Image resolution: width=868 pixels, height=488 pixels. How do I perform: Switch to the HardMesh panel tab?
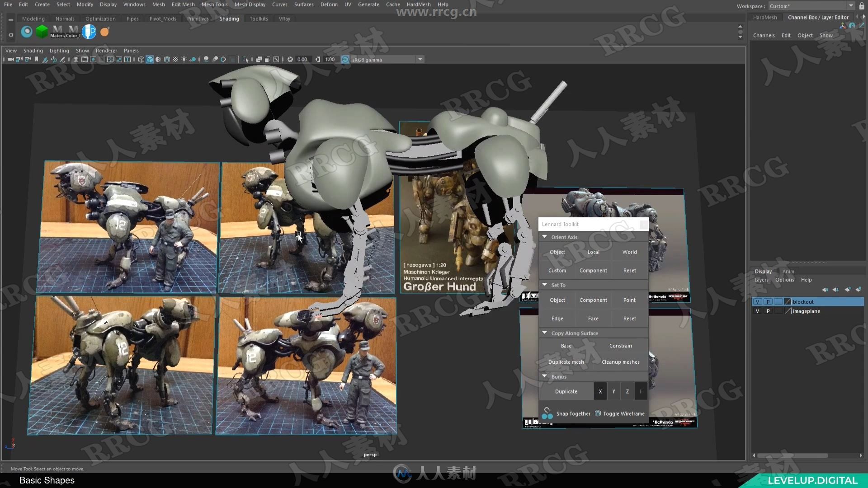[765, 17]
